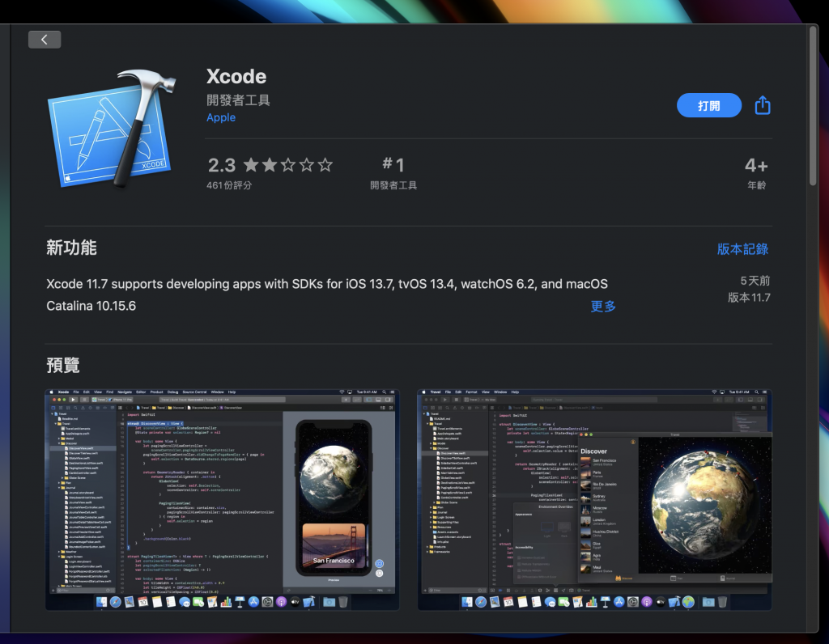Click the #1 ranking number
Viewport: 829px width, 644px height.
pos(393,165)
